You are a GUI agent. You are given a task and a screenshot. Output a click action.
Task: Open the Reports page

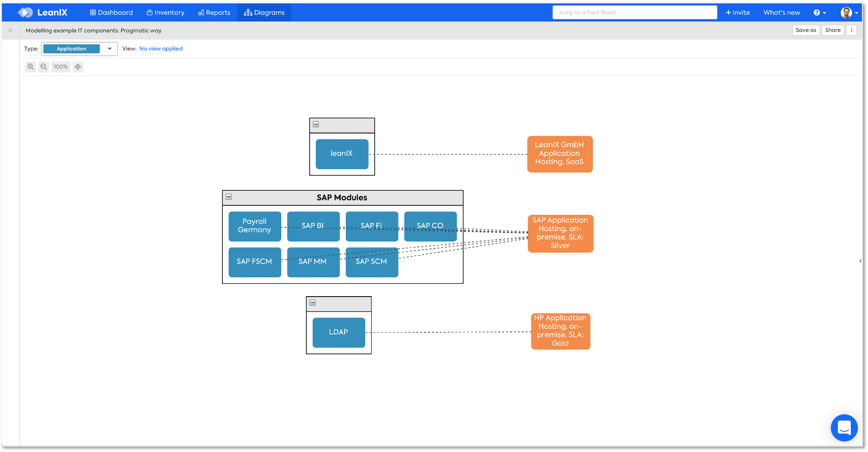pyautogui.click(x=214, y=12)
